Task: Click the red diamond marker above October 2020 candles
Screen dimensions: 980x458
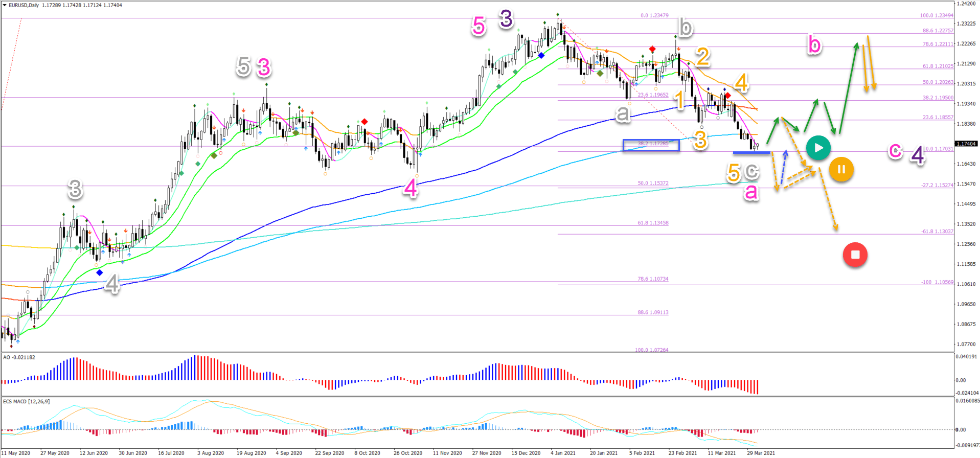Action: coord(364,122)
